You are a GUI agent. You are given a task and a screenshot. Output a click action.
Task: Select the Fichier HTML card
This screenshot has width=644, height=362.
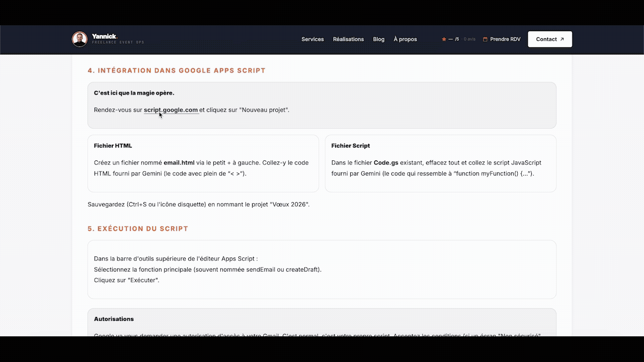pyautogui.click(x=203, y=162)
